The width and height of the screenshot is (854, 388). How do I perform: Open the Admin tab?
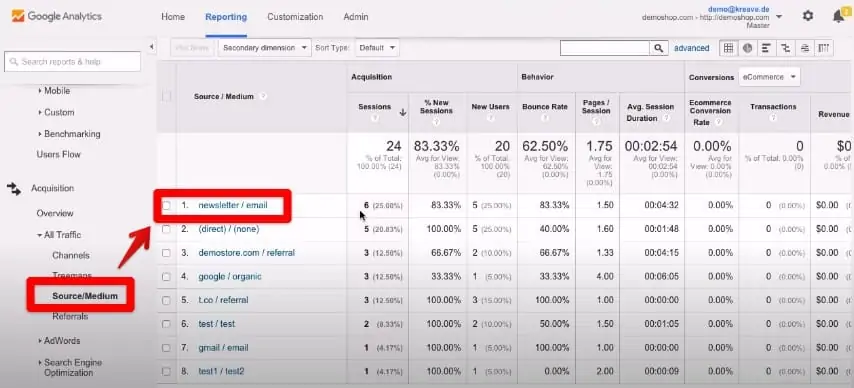[356, 17]
